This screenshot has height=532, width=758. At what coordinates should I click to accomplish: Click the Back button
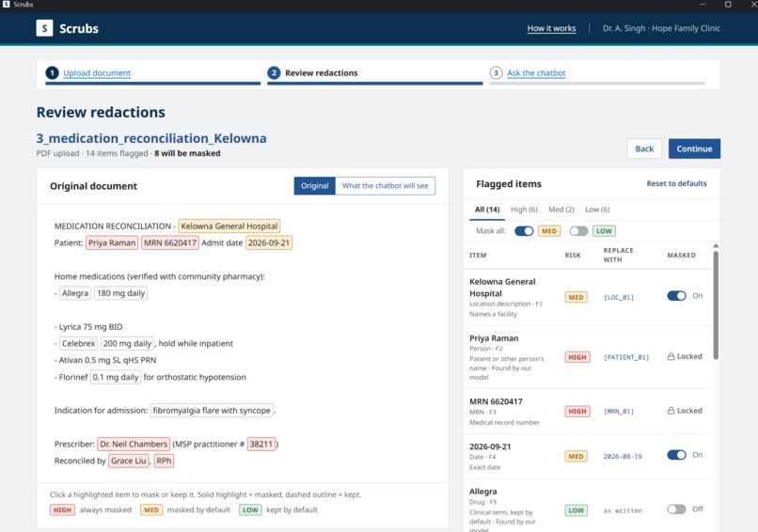click(x=644, y=149)
